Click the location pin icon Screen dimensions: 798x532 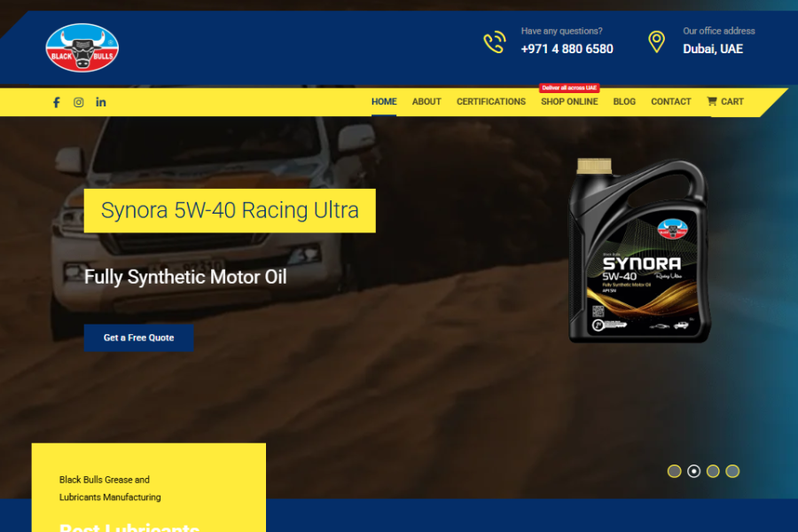click(x=656, y=42)
